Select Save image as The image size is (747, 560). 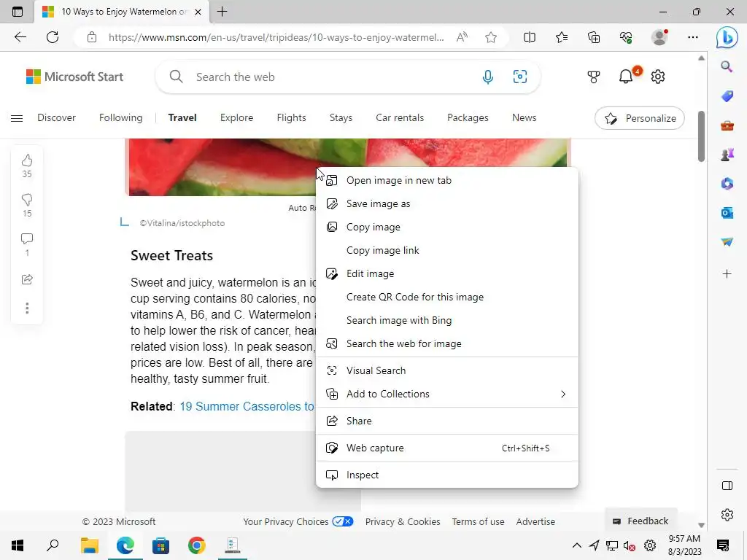coord(447,204)
